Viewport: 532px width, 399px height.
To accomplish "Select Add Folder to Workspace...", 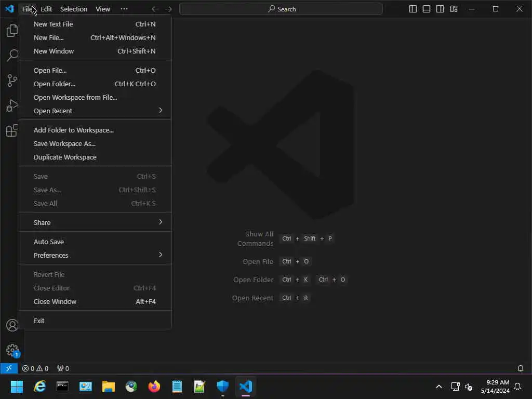I will [x=95, y=130].
